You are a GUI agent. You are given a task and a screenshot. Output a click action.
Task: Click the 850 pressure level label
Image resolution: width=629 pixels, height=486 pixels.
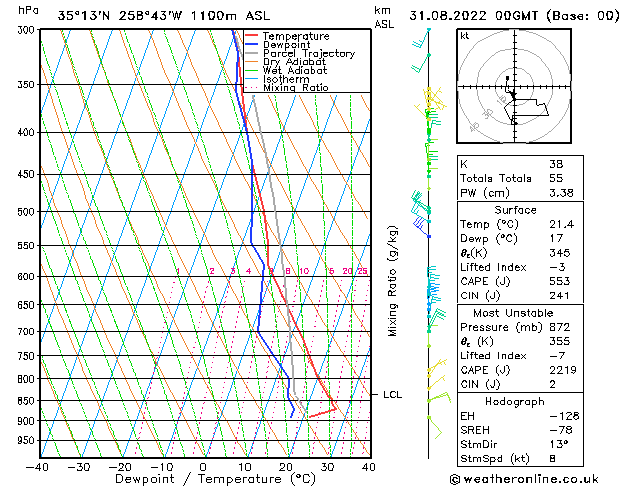(28, 401)
